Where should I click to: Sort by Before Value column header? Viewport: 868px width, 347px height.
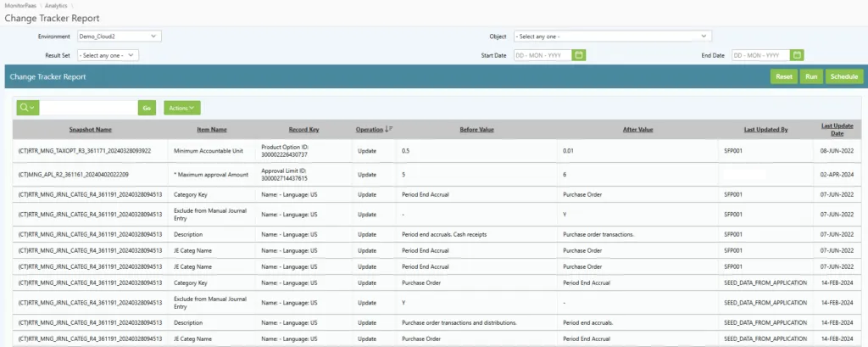click(x=476, y=130)
